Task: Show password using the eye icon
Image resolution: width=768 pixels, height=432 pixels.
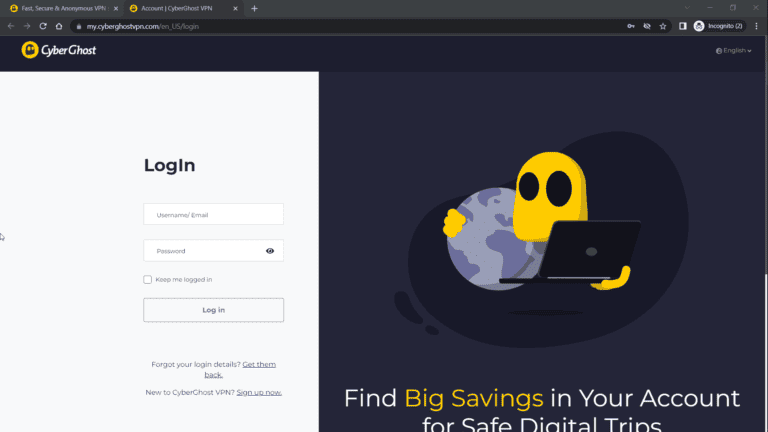Action: click(x=270, y=251)
